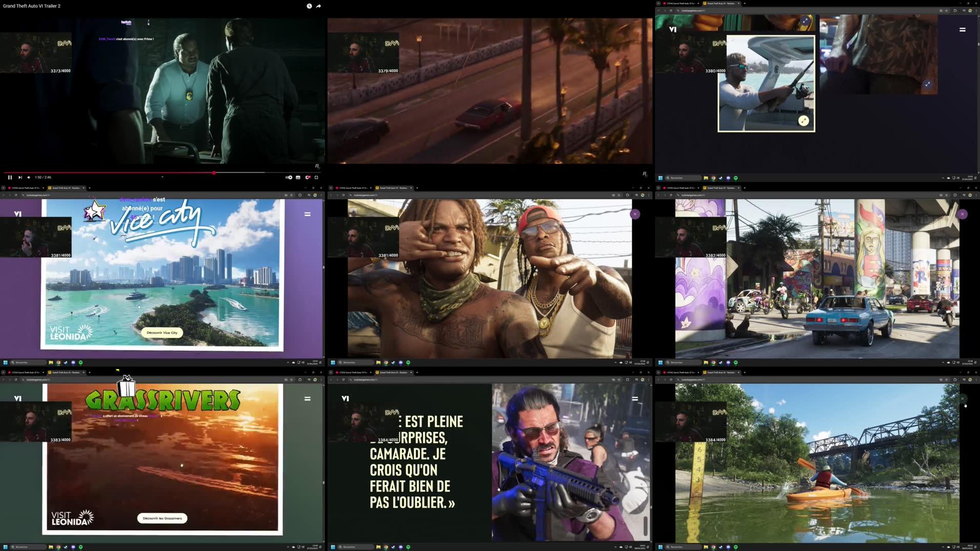Open Steam from the fishing window taskbar
This screenshot has height=551, width=980.
click(721, 178)
